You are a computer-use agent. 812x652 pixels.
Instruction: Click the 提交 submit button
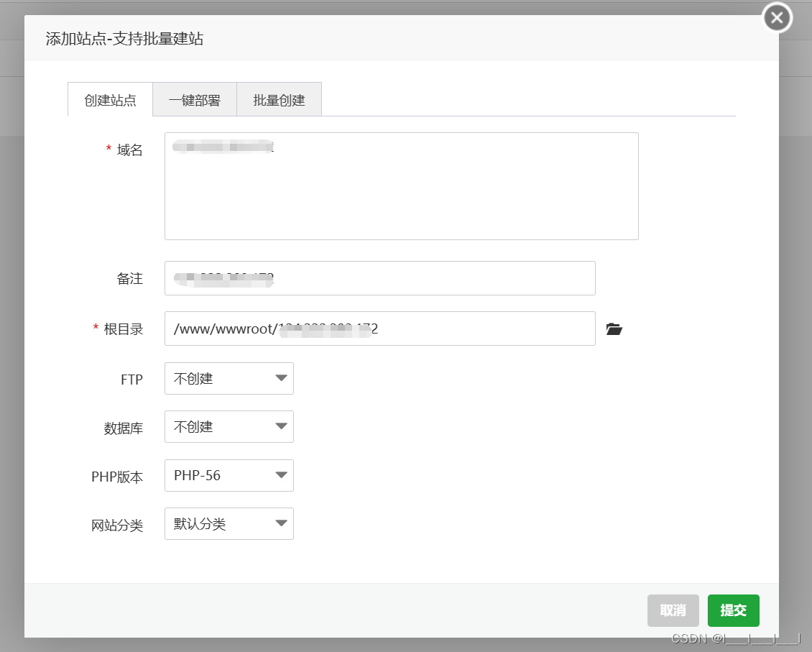tap(733, 610)
